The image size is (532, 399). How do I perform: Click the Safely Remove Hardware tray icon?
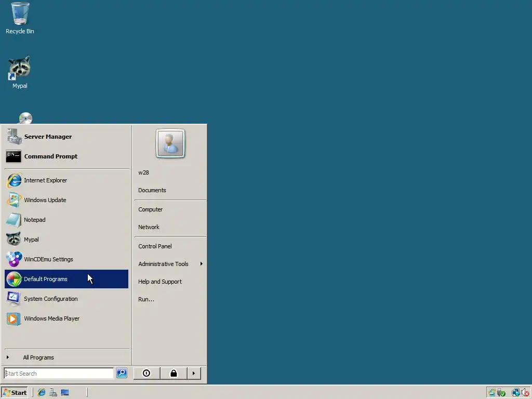[501, 393]
